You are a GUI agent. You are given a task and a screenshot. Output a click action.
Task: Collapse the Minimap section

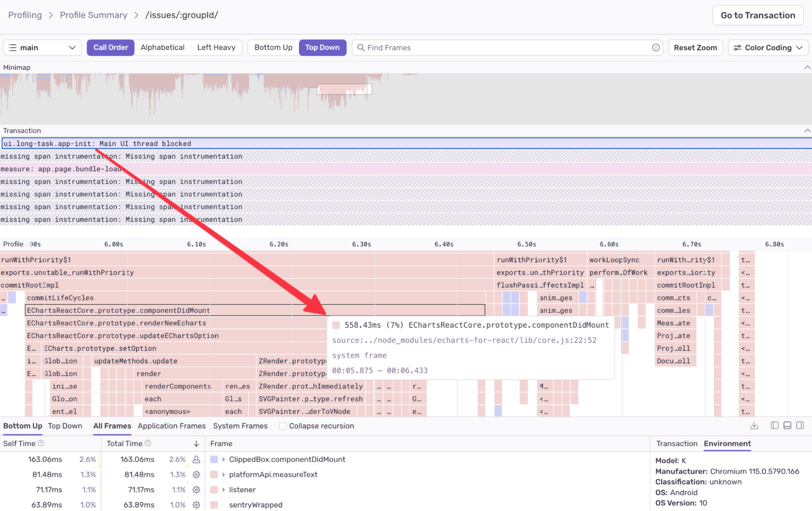click(807, 67)
